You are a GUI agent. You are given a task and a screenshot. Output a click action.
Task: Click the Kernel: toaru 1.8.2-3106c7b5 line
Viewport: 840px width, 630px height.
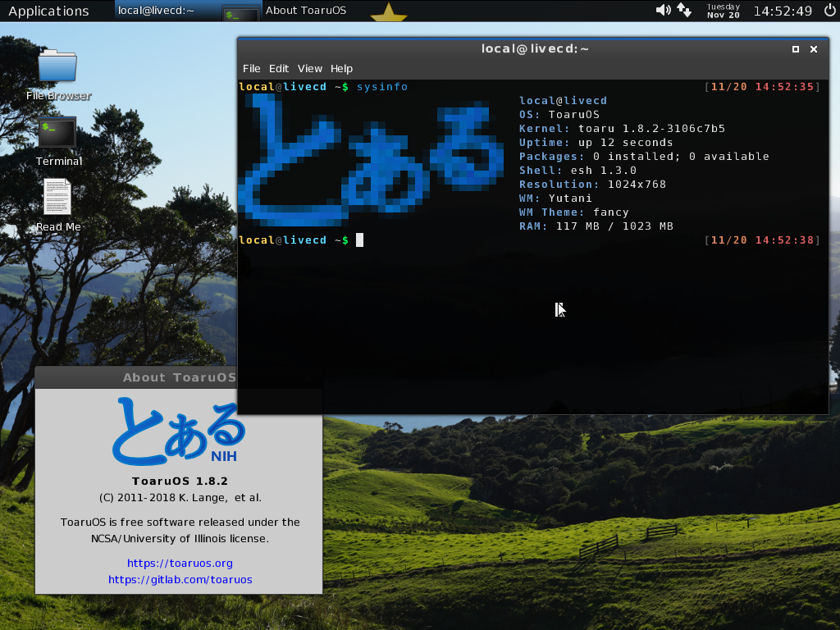pos(622,129)
